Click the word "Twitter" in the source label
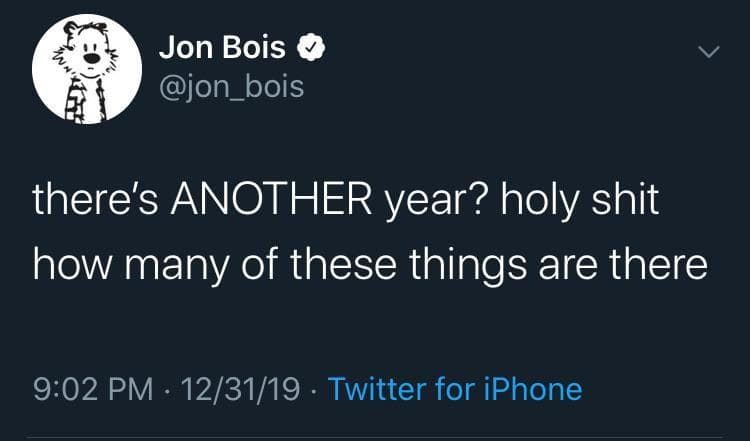Image resolution: width=750 pixels, height=441 pixels. [x=378, y=388]
